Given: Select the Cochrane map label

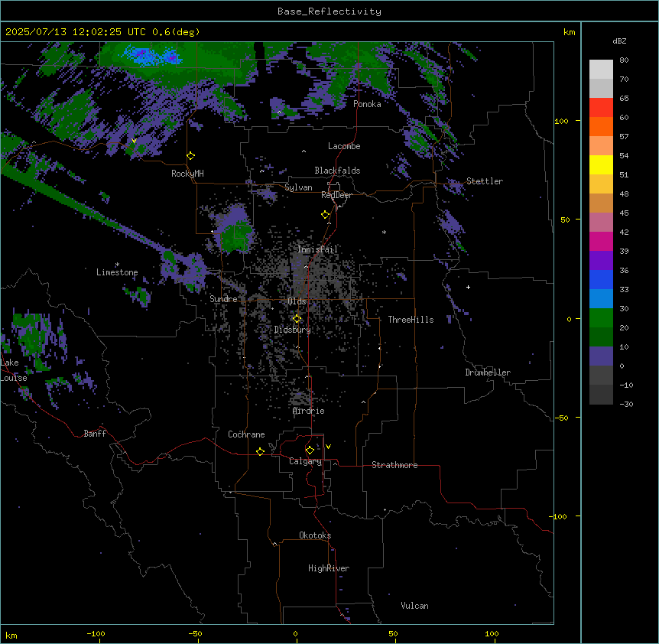Looking at the screenshot, I should (246, 434).
